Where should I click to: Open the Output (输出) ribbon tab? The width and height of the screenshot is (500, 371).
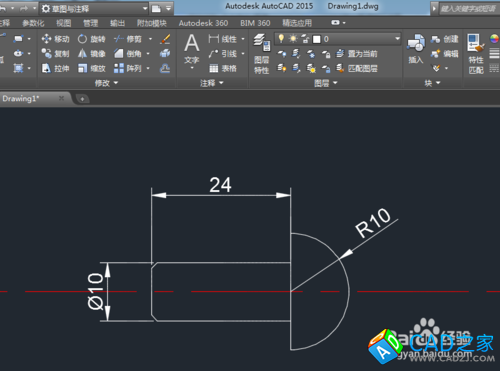pyautogui.click(x=117, y=23)
